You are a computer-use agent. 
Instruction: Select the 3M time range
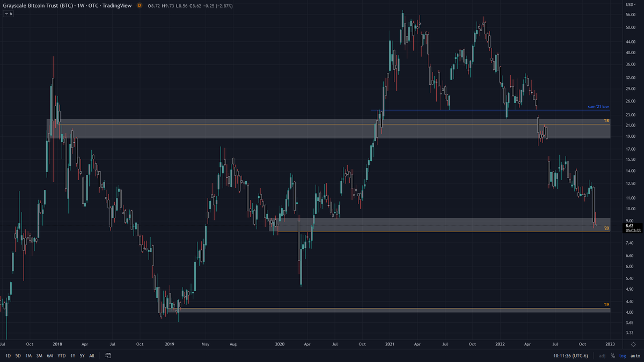39,356
